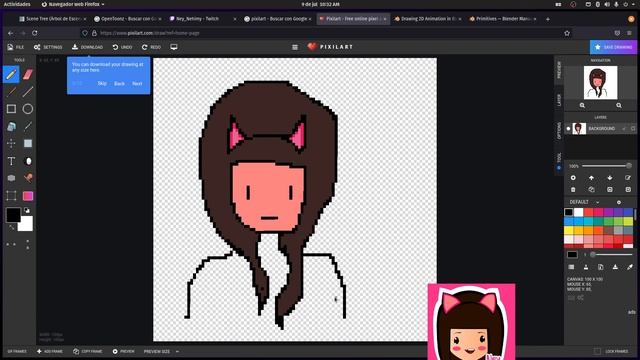640x360 pixels.
Task: Click the Save Drawing button
Action: [613, 47]
